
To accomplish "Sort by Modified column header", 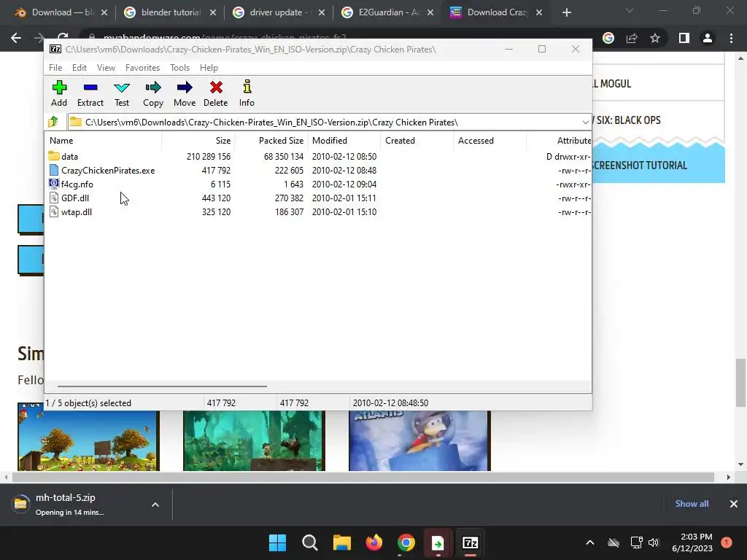I will [344, 141].
